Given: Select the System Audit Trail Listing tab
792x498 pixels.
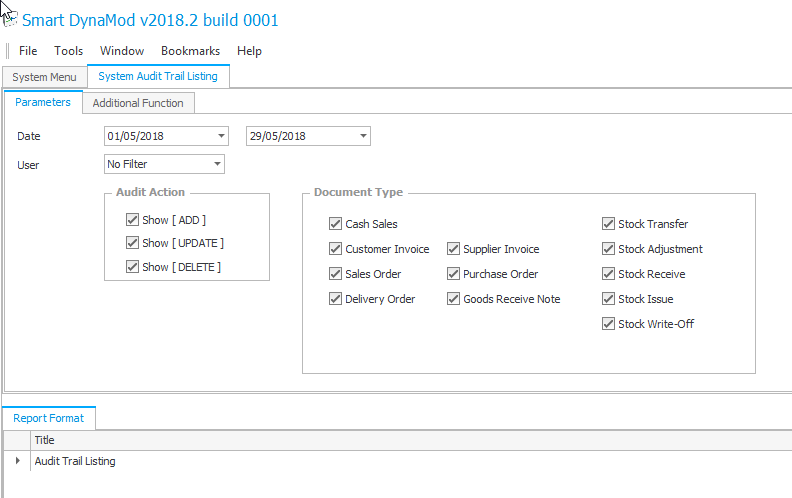Looking at the screenshot, I should pos(158,76).
